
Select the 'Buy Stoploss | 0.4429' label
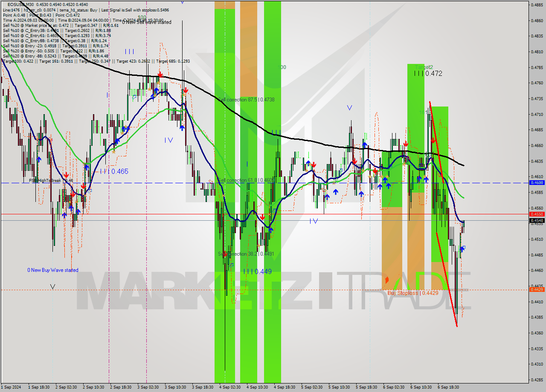click(413, 293)
